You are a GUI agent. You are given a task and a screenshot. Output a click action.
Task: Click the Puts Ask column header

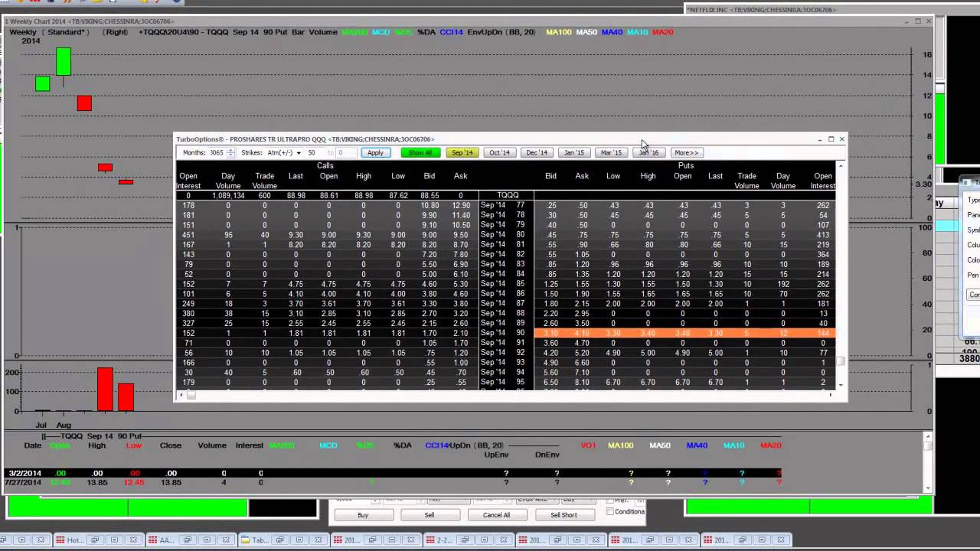[x=582, y=176]
